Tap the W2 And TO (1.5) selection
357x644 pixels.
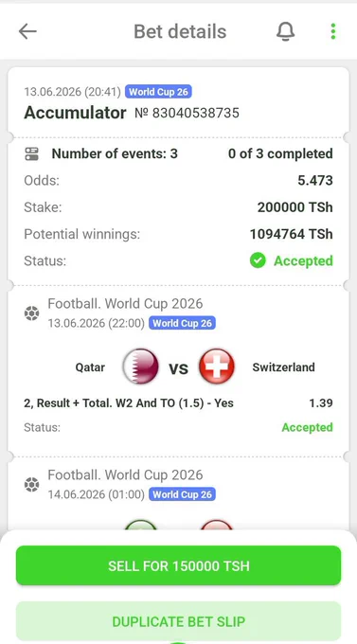coord(129,402)
